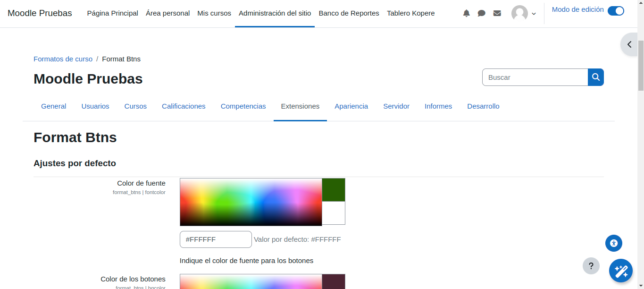Click the magnifier search button

pyautogui.click(x=596, y=77)
